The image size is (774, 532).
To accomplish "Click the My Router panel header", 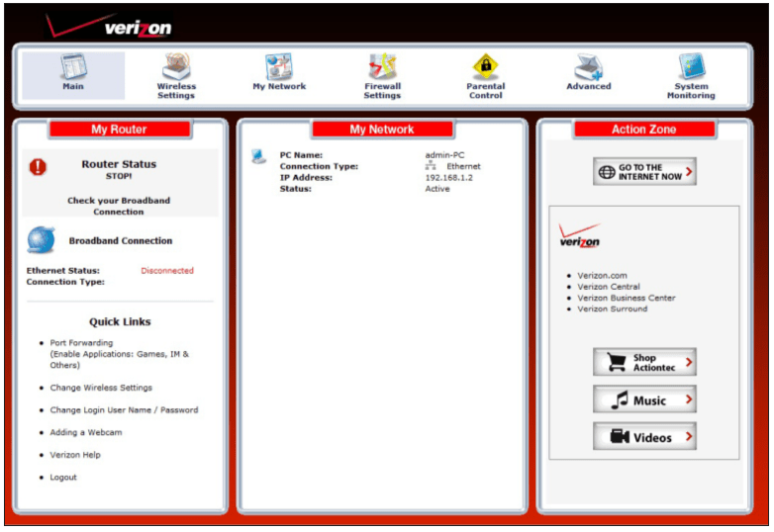I will point(120,130).
